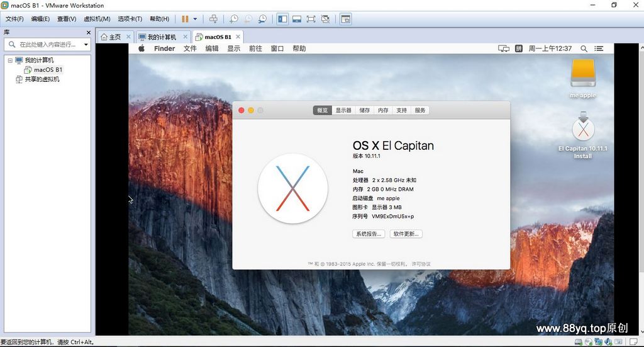Select 我的计算机 in the library tree
The image size is (644, 347).
(x=40, y=60)
